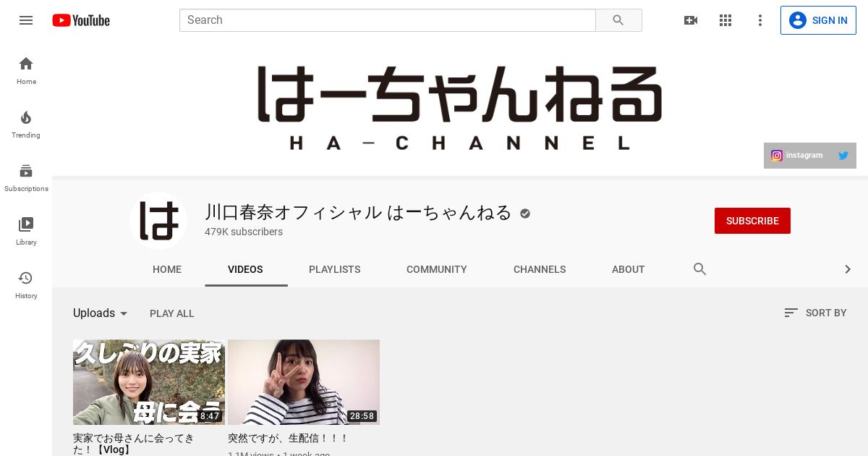868x456 pixels.
Task: Click Play All uploads
Action: pyautogui.click(x=172, y=313)
